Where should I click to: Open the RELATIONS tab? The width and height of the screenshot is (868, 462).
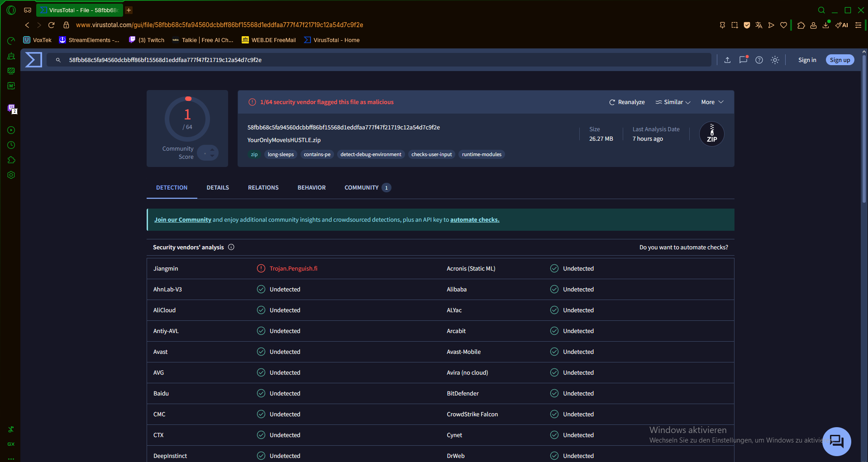click(x=263, y=188)
